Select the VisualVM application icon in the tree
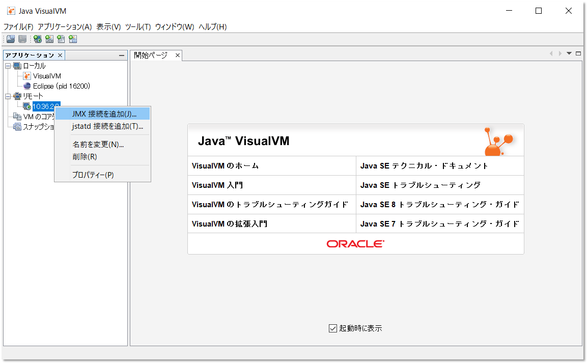 point(26,75)
